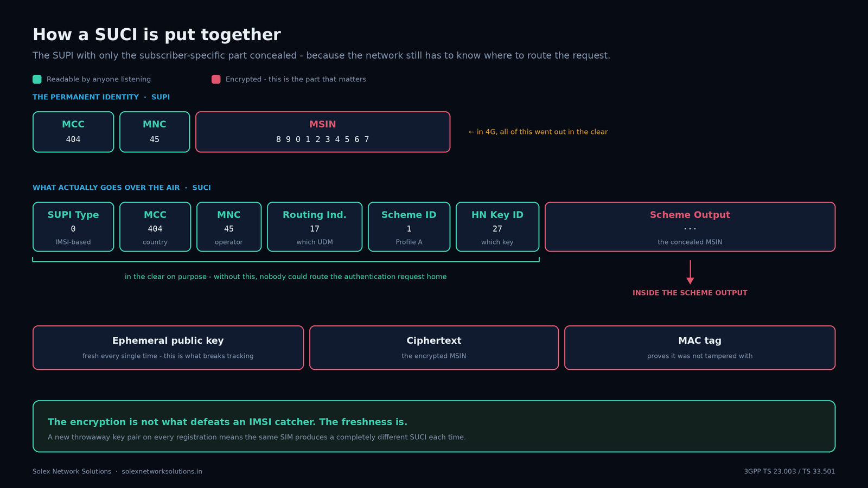The width and height of the screenshot is (868, 488).
Task: Click 'THE PERMANENT IDENTITY · SUPI' heading
Action: tap(101, 97)
